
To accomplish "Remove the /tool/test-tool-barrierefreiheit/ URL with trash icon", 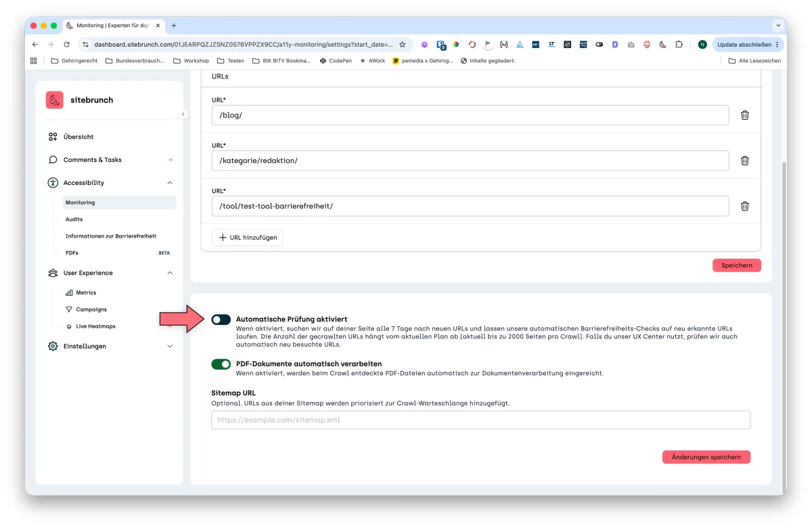I will tap(744, 206).
